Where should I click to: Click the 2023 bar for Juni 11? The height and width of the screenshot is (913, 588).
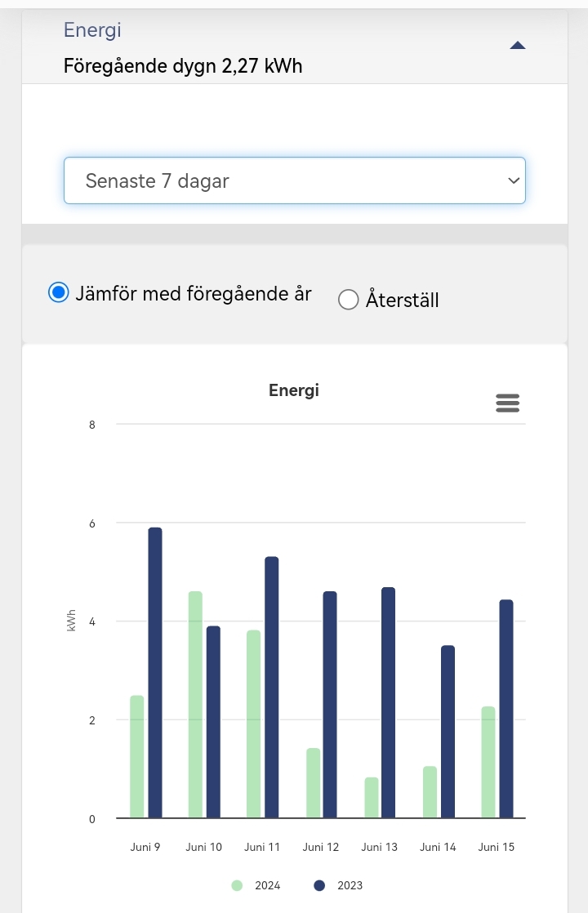(x=272, y=687)
